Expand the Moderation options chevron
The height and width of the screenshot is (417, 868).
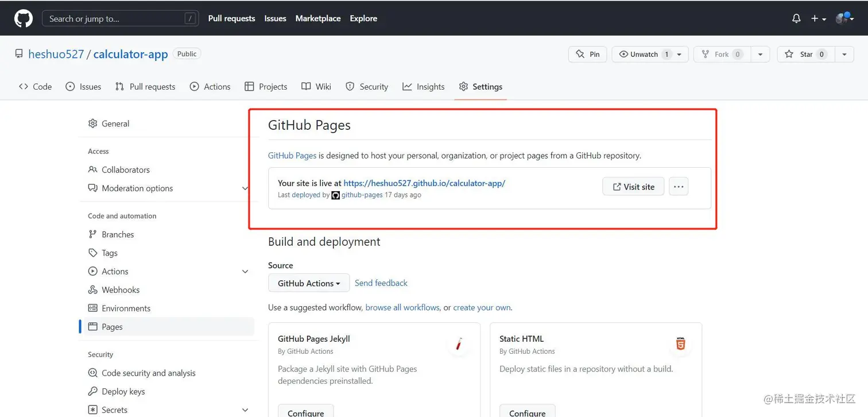245,188
